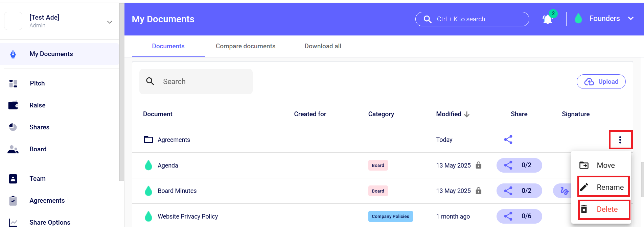This screenshot has width=644, height=227.
Task: Click the Raise wallet icon in sidebar
Action: tap(13, 105)
